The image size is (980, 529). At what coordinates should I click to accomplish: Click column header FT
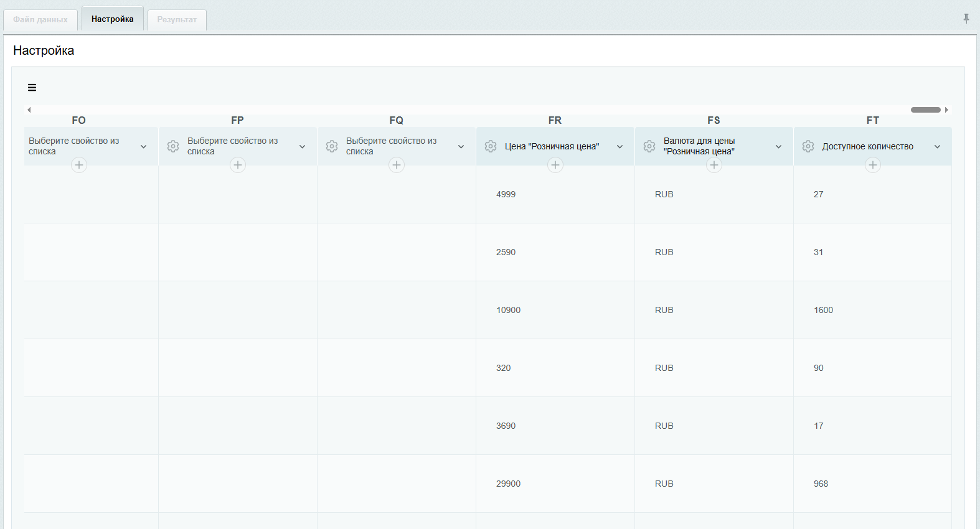coord(872,120)
